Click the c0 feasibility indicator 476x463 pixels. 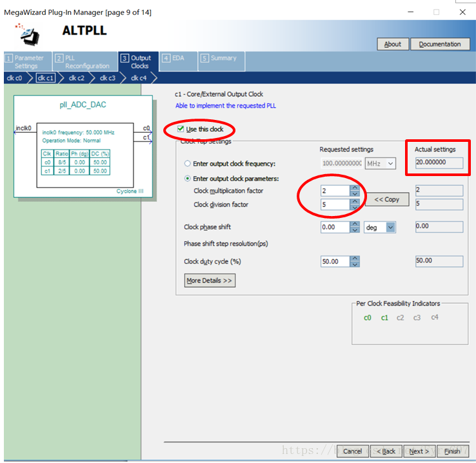[x=368, y=318]
